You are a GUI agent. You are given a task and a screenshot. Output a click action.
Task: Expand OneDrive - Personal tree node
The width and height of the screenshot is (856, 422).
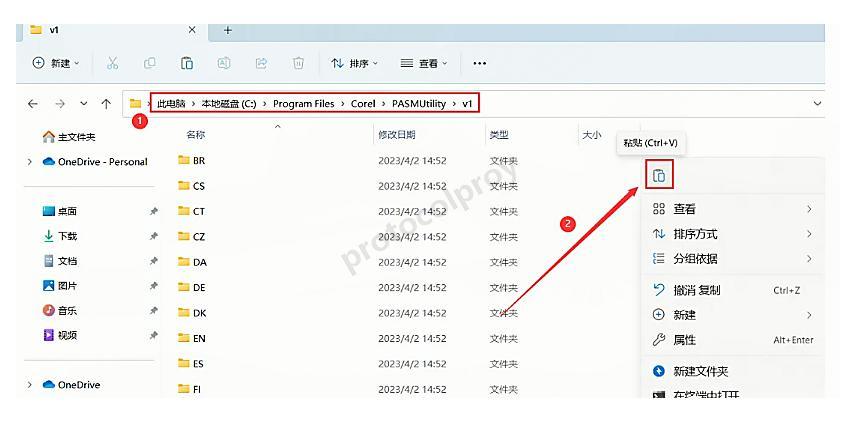point(29,162)
